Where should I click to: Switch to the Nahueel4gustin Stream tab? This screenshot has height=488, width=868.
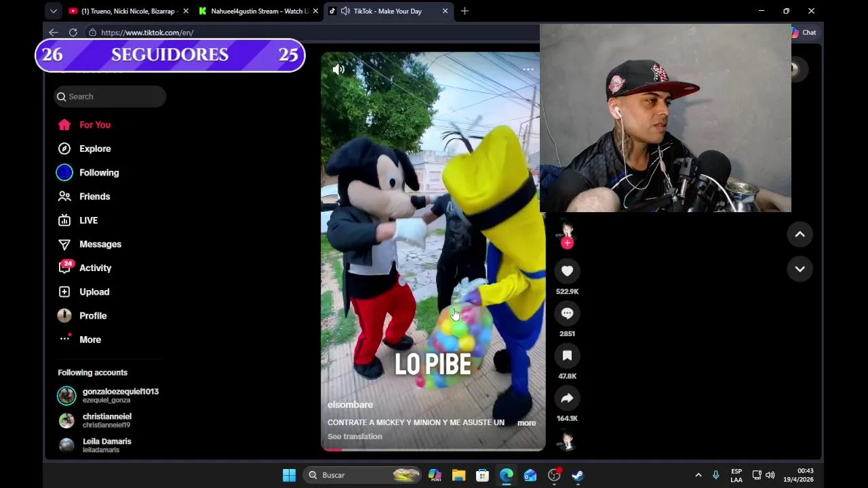258,11
